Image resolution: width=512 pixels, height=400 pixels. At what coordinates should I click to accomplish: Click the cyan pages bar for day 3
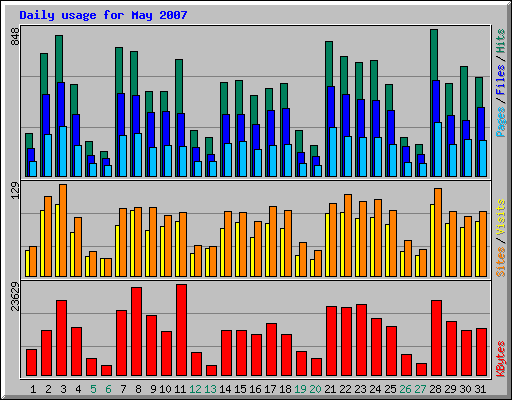pos(63,151)
